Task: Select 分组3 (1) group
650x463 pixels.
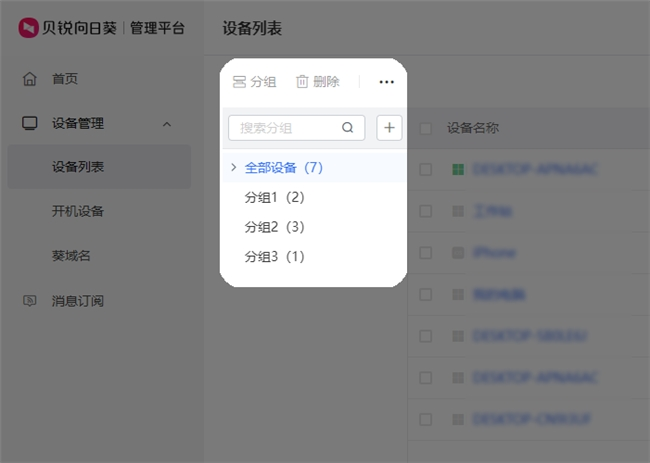Action: click(x=274, y=257)
